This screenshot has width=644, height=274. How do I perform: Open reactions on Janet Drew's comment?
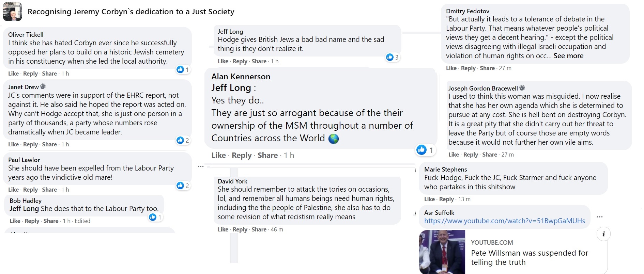pyautogui.click(x=183, y=140)
